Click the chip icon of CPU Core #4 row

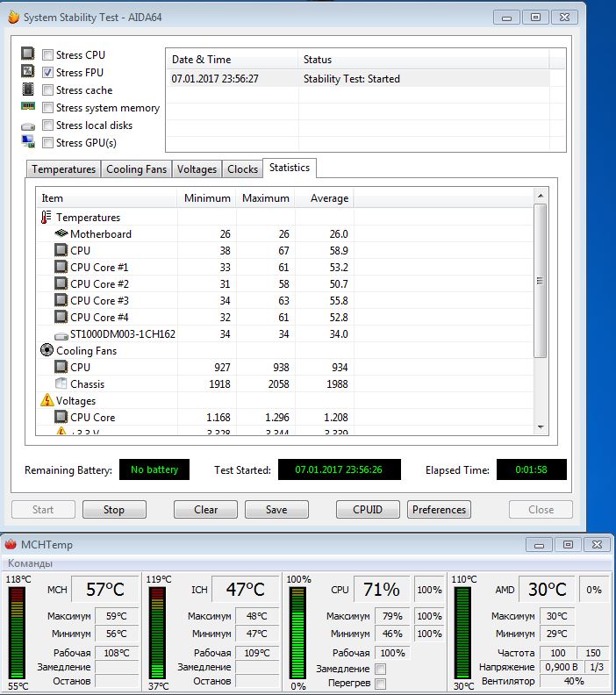click(61, 317)
